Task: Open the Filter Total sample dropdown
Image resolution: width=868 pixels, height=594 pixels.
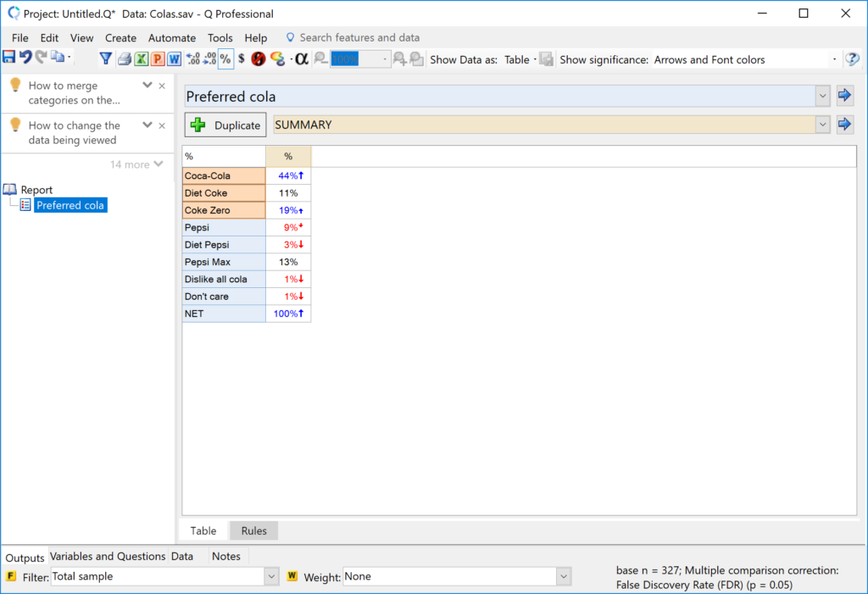Action: click(x=271, y=576)
